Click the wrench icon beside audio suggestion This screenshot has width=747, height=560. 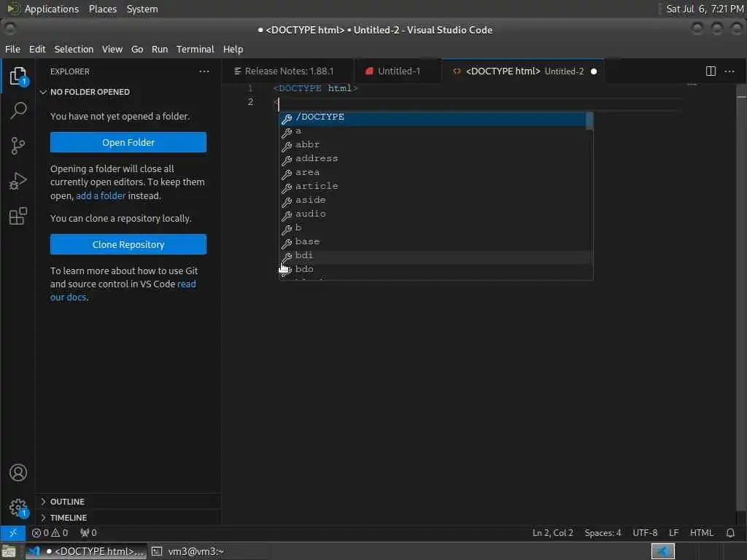point(286,215)
